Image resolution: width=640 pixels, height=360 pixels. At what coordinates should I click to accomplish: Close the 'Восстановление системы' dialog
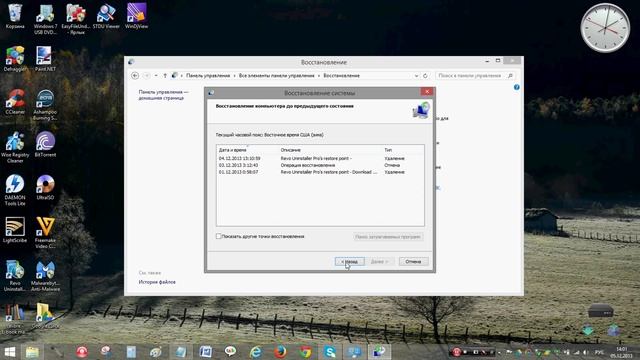pos(427,91)
